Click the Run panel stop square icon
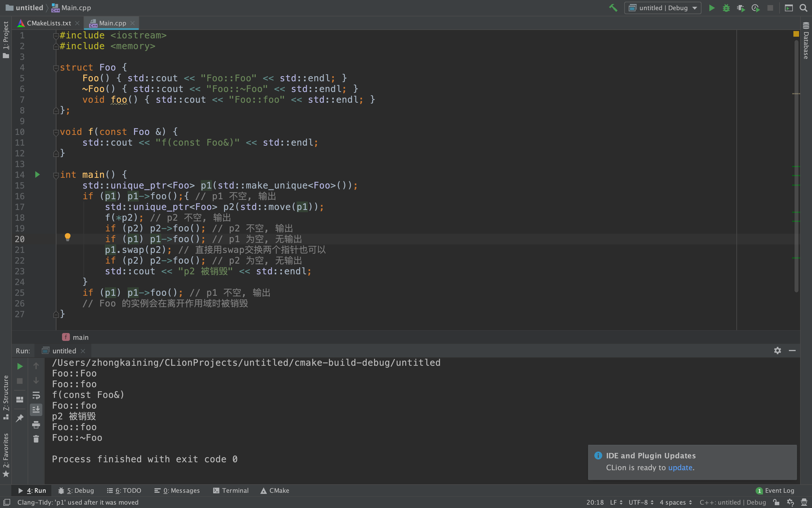The height and width of the screenshot is (508, 812). [20, 381]
